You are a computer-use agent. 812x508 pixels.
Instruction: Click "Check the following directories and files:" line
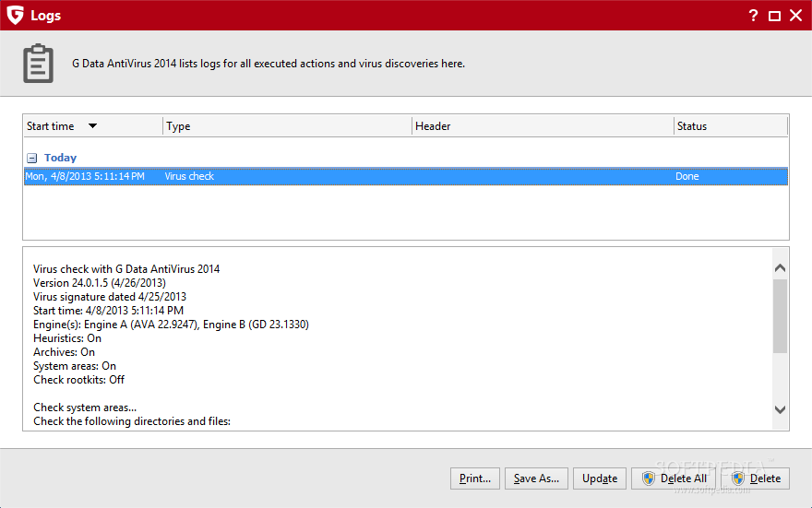point(132,421)
